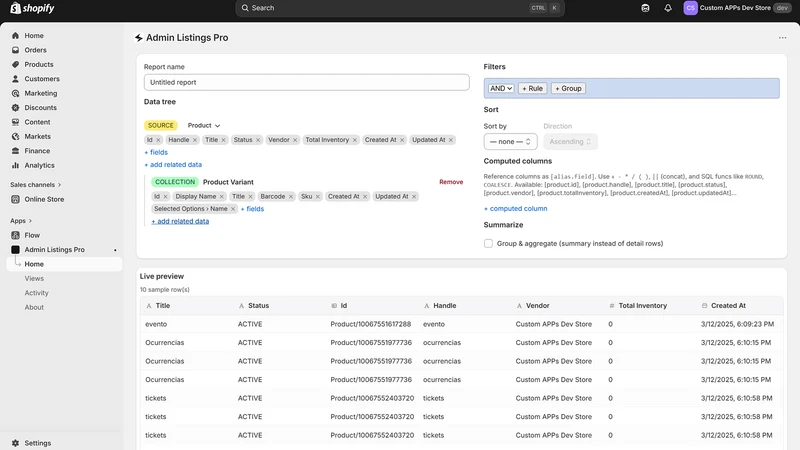Open the three-dot more actions menu

pyautogui.click(x=782, y=38)
